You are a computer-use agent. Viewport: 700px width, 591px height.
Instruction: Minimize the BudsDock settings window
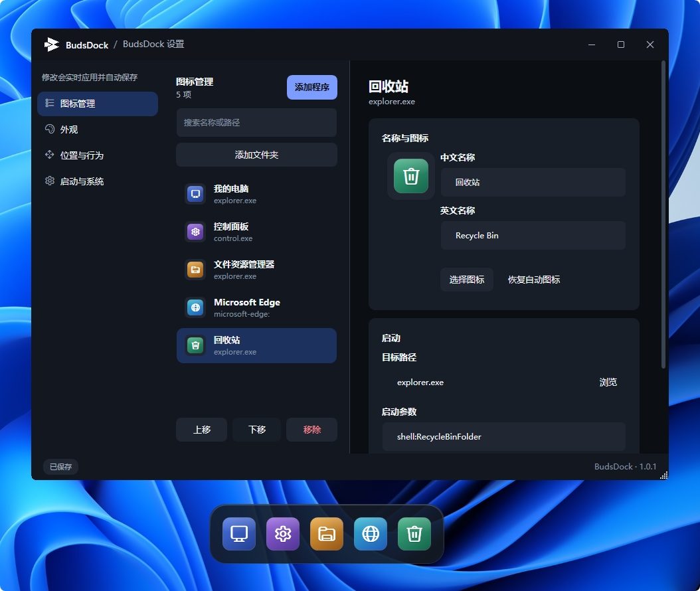pyautogui.click(x=592, y=44)
